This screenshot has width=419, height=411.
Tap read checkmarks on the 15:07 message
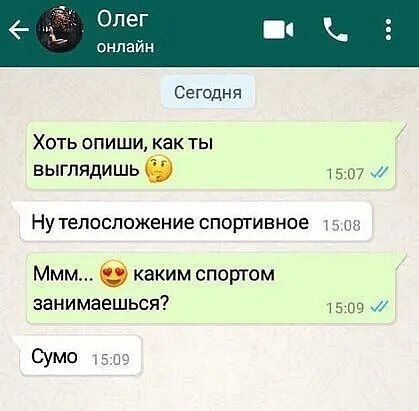pyautogui.click(x=378, y=173)
